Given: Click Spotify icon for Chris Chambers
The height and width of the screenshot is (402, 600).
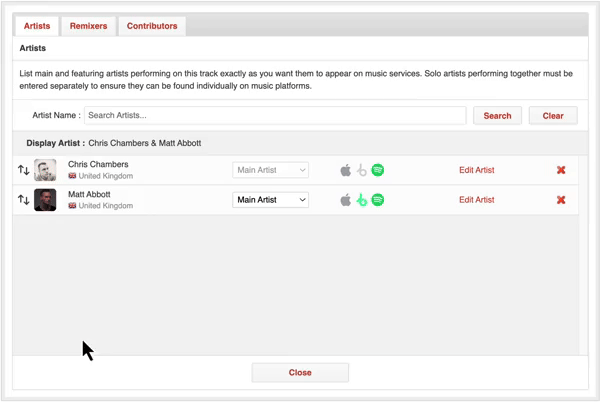Looking at the screenshot, I should (378, 170).
